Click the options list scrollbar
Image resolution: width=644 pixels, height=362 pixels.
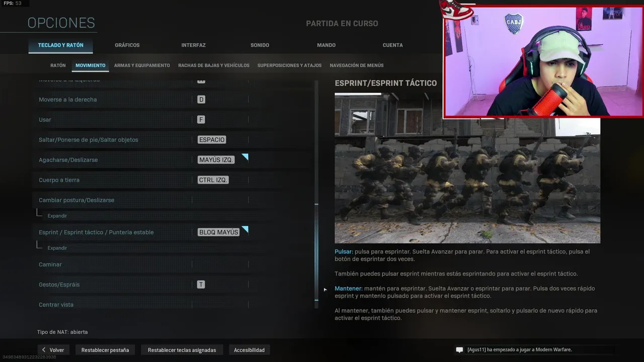pyautogui.click(x=316, y=251)
